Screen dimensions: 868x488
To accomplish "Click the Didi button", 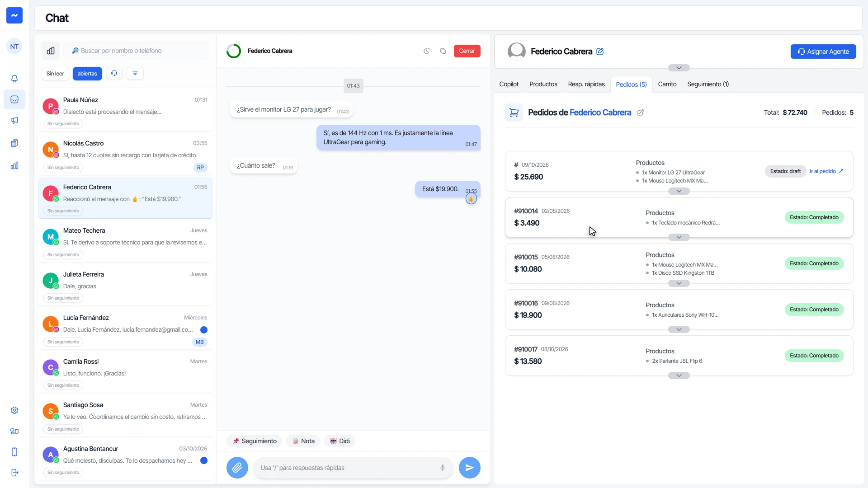I will coord(340,441).
